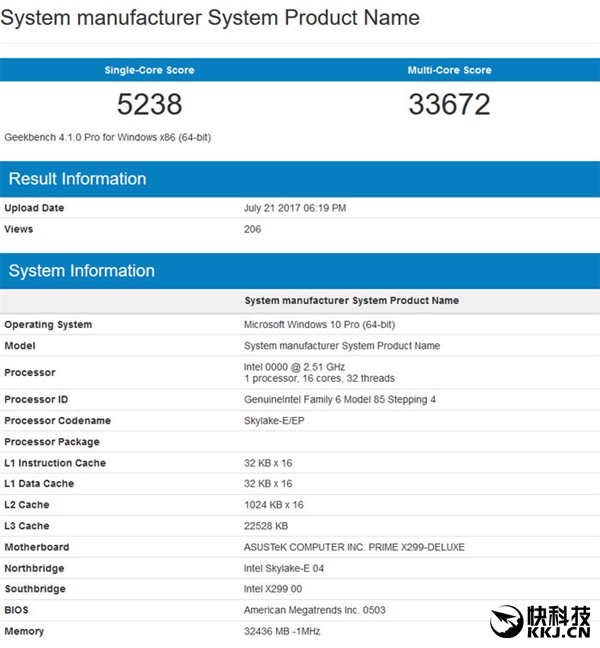600x648 pixels.
Task: Click the BIOS label
Action: [17, 610]
